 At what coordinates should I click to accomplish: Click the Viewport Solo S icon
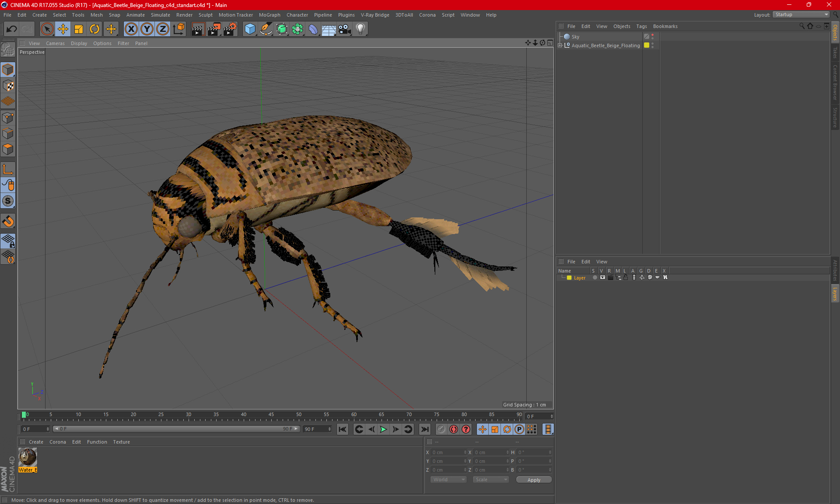[x=8, y=201]
